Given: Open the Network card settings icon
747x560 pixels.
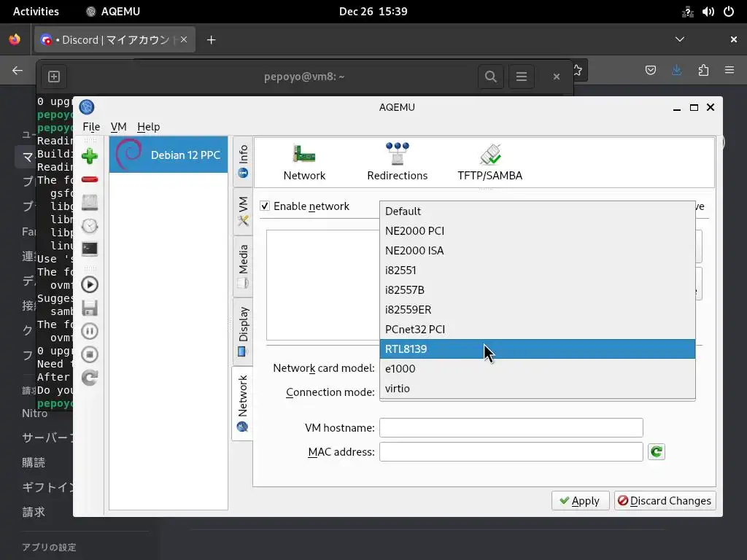Looking at the screenshot, I should pos(304,163).
